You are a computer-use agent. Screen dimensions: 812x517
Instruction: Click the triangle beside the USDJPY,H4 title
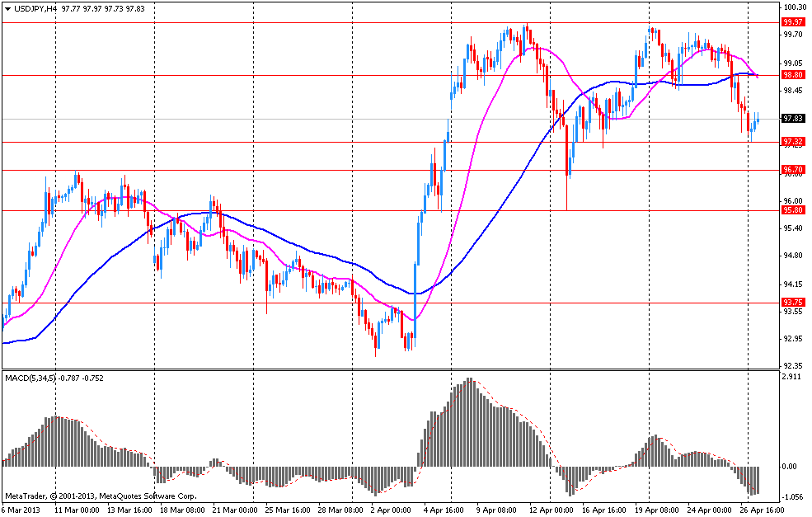(x=7, y=9)
